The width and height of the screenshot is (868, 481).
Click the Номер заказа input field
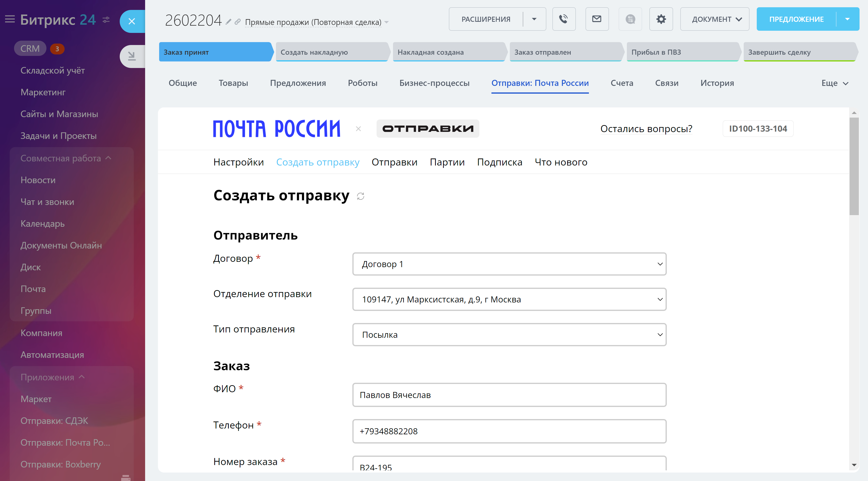pos(509,464)
